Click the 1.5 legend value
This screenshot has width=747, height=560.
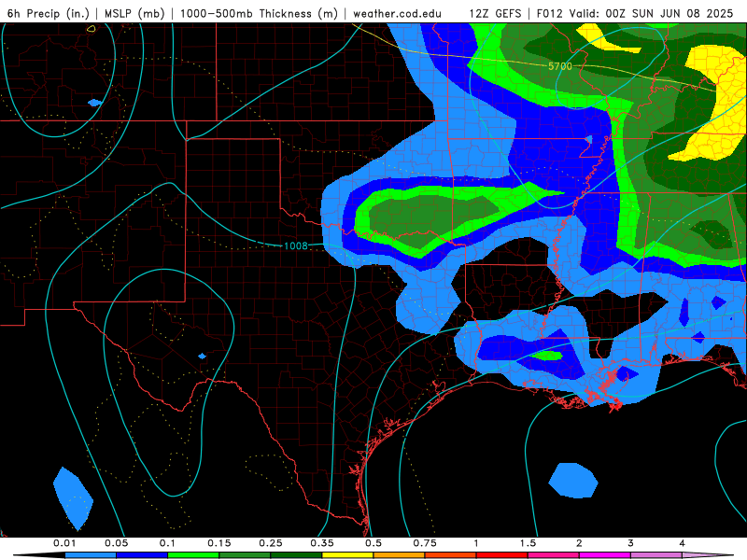[528, 543]
